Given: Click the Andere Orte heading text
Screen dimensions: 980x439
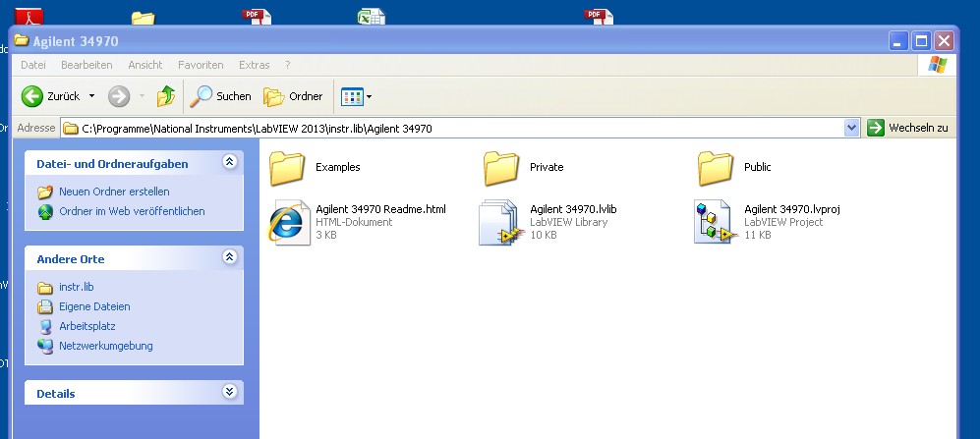Looking at the screenshot, I should pyautogui.click(x=71, y=259).
